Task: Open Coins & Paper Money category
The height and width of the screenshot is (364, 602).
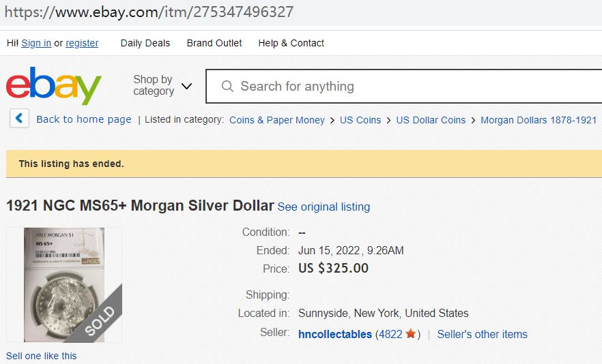Action: point(276,120)
